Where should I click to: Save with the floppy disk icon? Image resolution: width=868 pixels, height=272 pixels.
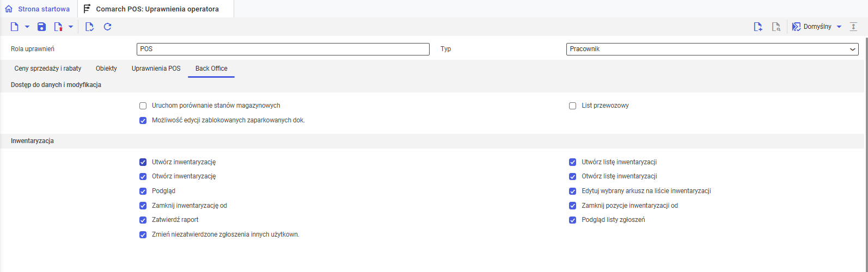[x=41, y=27]
